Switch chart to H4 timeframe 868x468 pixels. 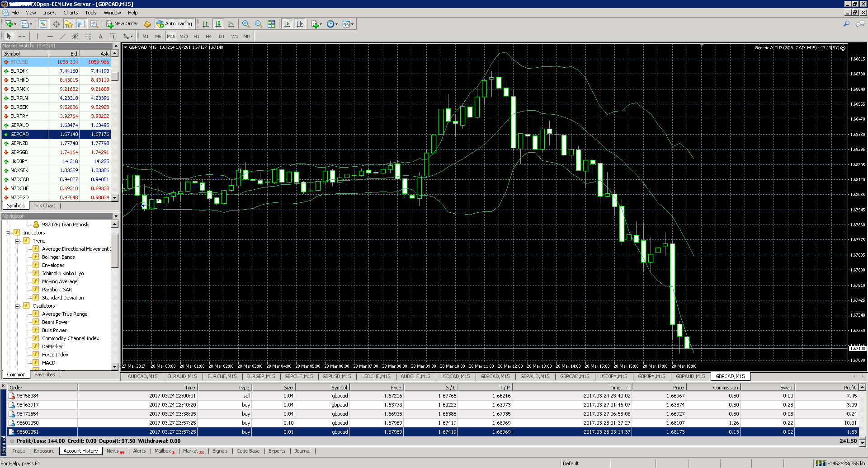(209, 36)
